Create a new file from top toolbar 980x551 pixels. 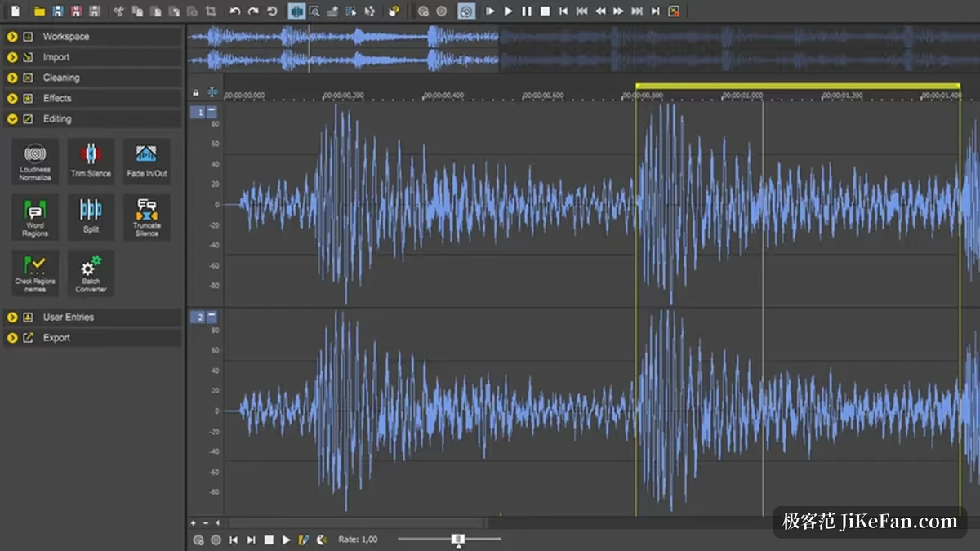pos(15,11)
